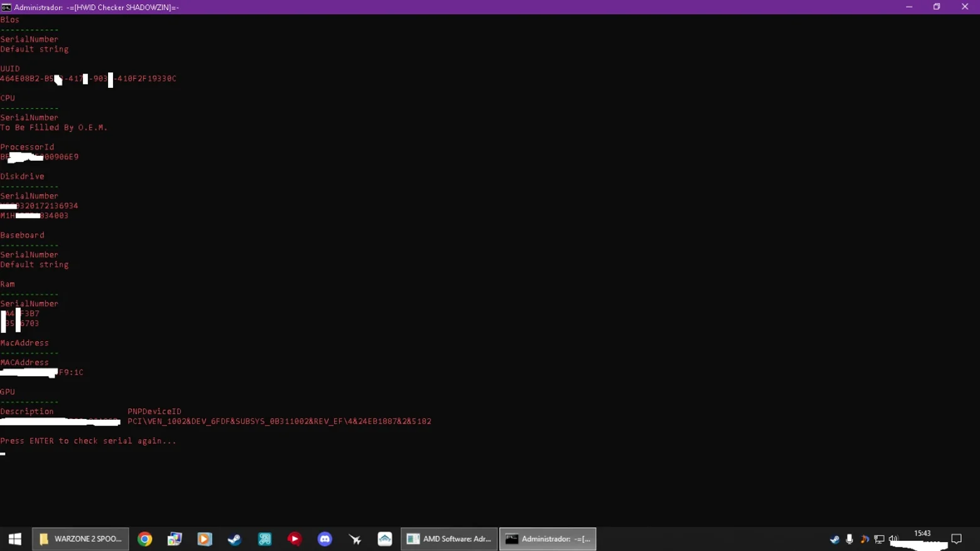Click 'Press ENTER to check serial again...' prompt
Viewport: 980px width, 551px height.
coord(89,441)
